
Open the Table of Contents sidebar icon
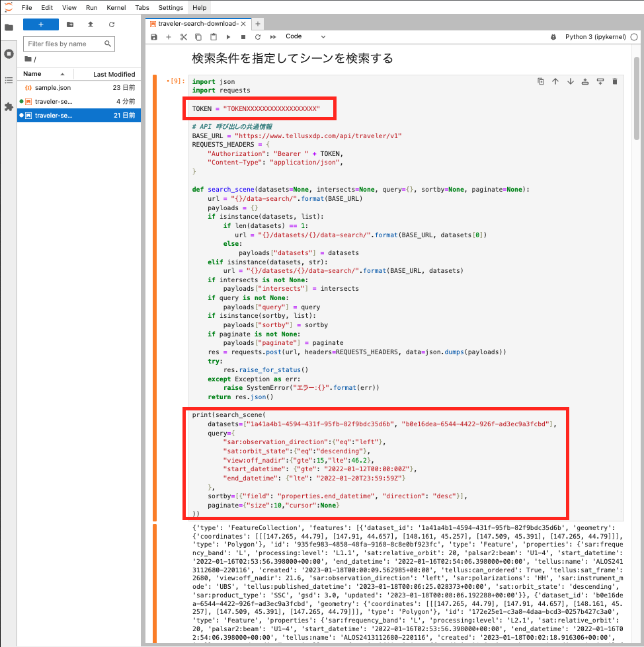(9, 81)
